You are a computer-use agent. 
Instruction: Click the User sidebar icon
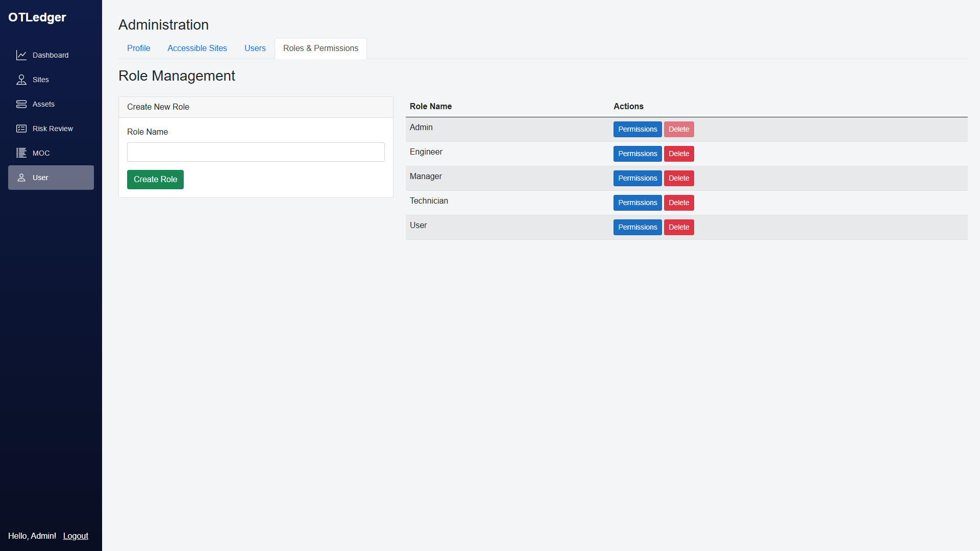tap(21, 177)
